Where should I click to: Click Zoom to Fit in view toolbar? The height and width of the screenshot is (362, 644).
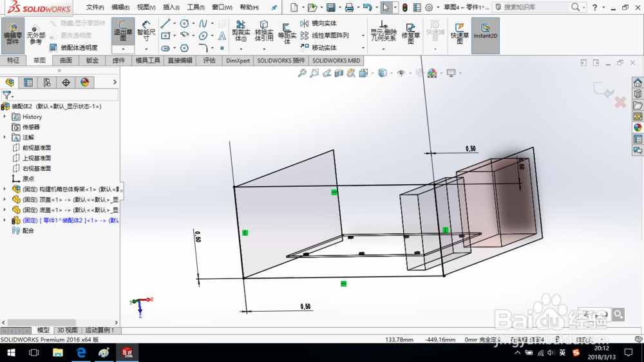coord(302,73)
